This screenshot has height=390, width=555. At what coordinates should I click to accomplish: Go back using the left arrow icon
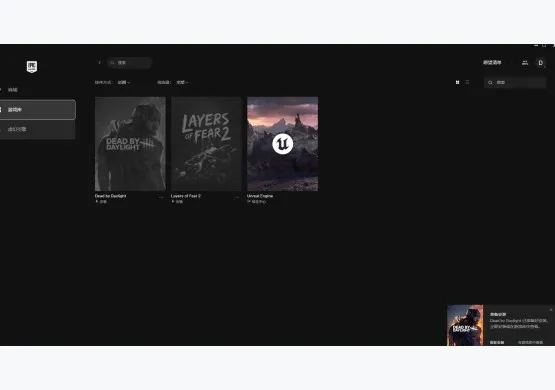click(x=99, y=63)
